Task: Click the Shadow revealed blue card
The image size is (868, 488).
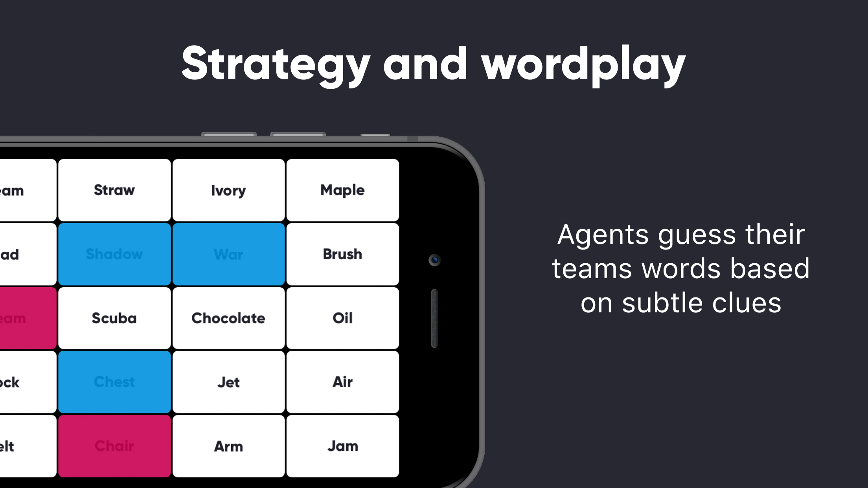Action: point(114,254)
